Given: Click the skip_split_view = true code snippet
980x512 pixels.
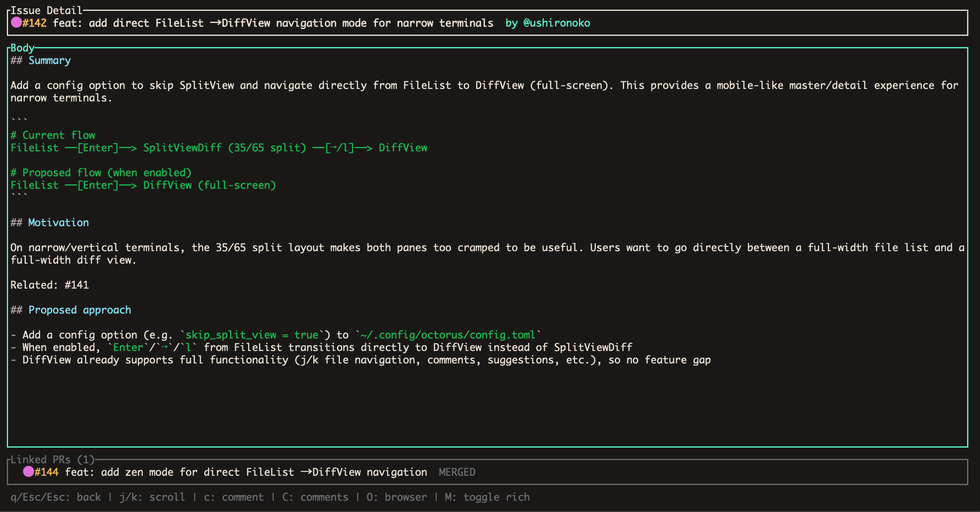Looking at the screenshot, I should 252,335.
